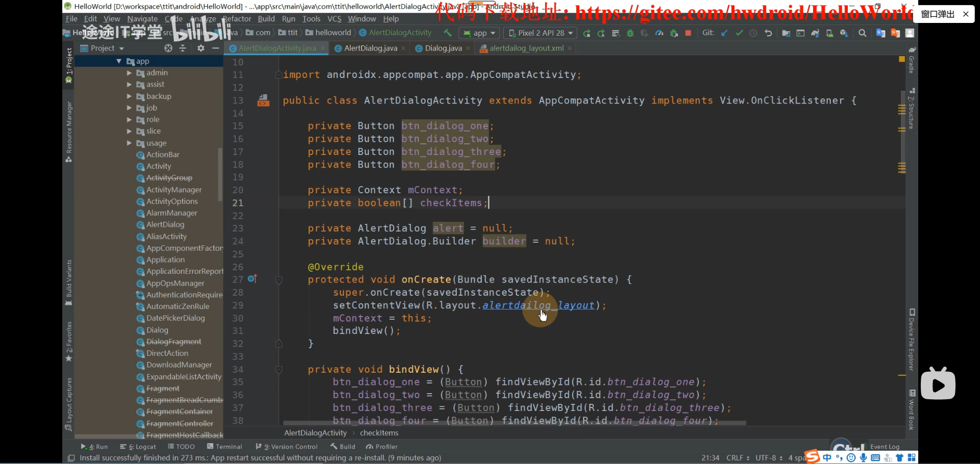The height and width of the screenshot is (464, 980).
Task: Switch to the alertdailog_layout.xml tab
Action: tap(526, 48)
